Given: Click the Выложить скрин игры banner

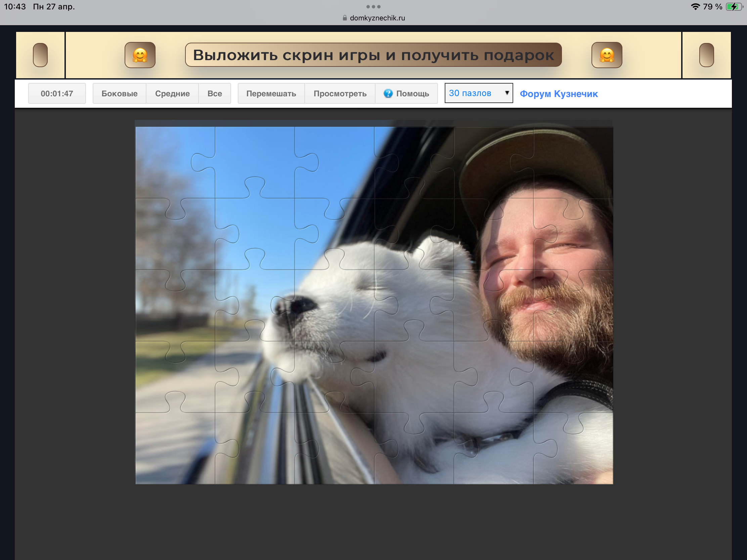Looking at the screenshot, I should pyautogui.click(x=373, y=55).
